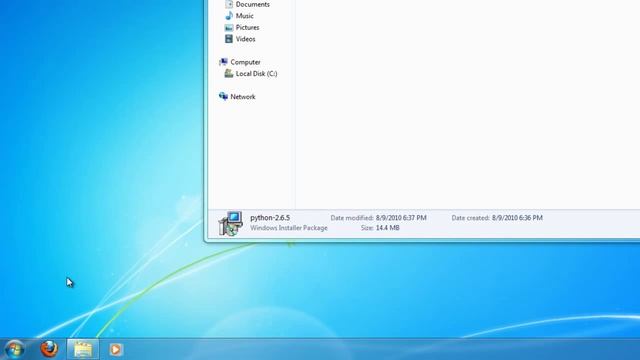This screenshot has width=640, height=360.
Task: Click the Windows Installer Package type text
Action: pyautogui.click(x=289, y=228)
